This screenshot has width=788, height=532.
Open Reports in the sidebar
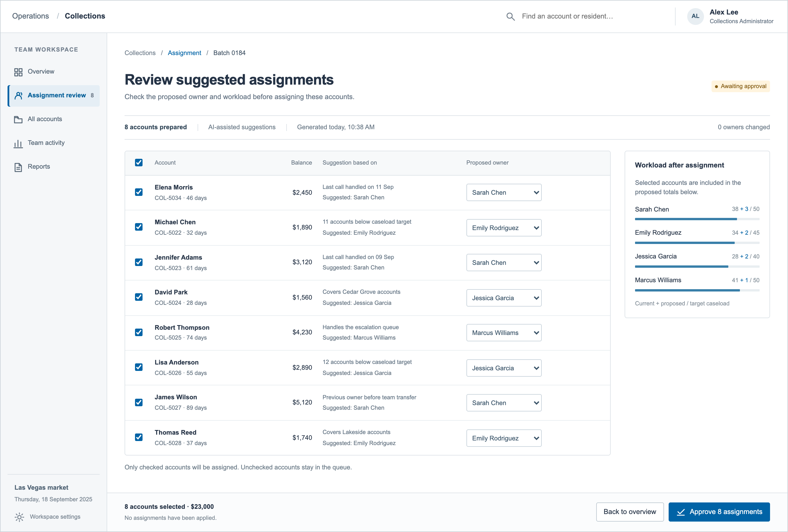(x=54, y=167)
